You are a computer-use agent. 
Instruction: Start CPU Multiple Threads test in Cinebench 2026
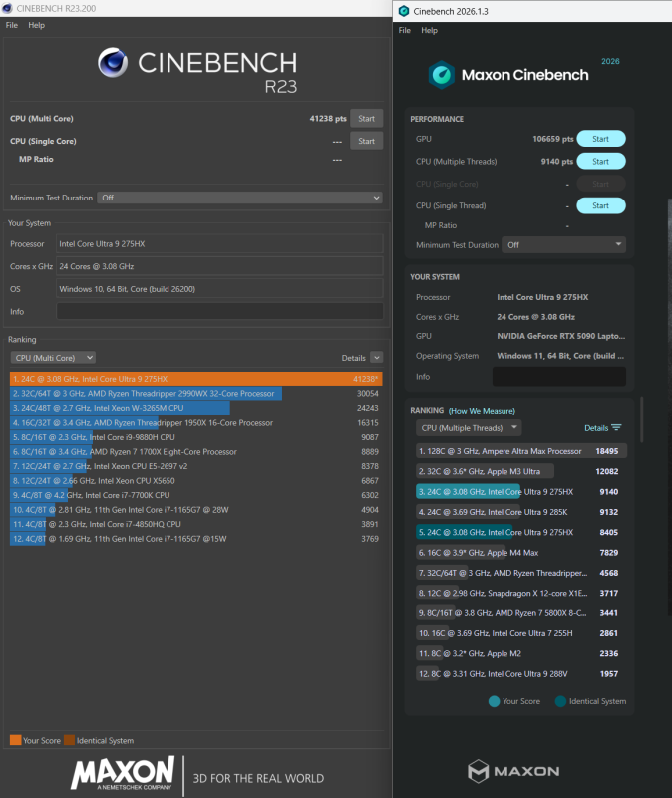601,161
